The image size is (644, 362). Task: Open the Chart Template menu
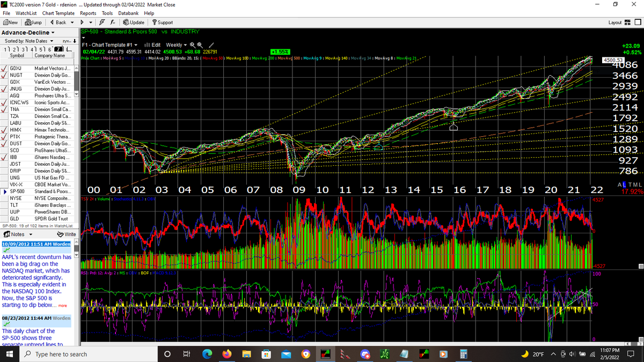58,13
